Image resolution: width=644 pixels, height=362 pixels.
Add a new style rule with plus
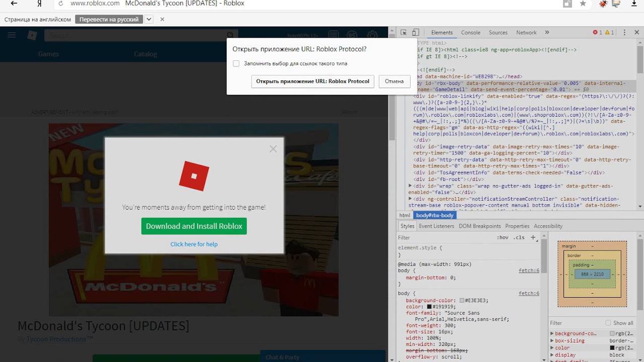(x=533, y=238)
